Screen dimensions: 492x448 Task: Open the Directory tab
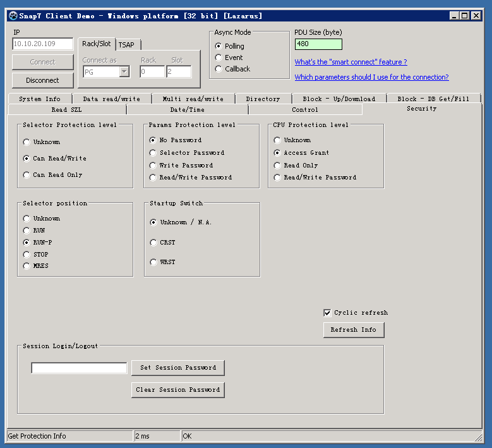pyautogui.click(x=263, y=99)
